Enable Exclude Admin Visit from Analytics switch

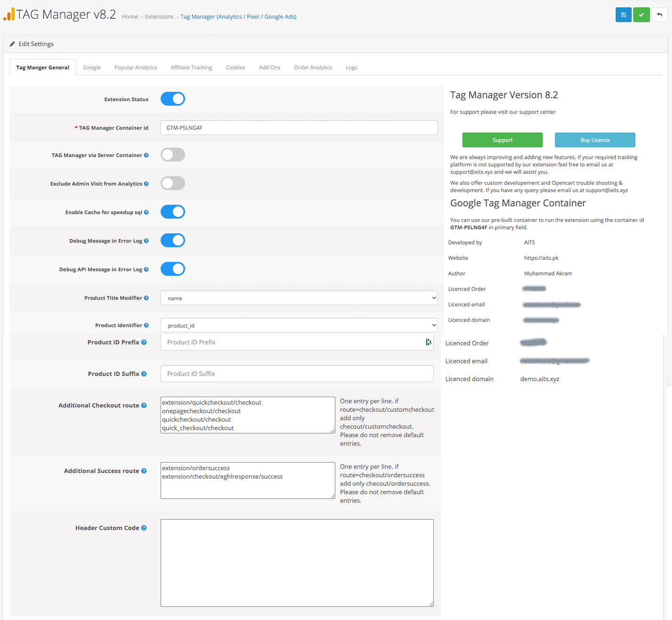point(173,183)
